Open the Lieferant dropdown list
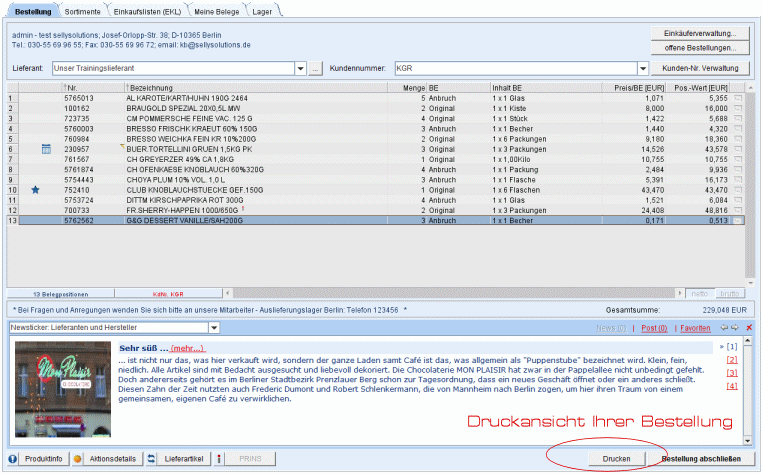This screenshot has width=762, height=474. [300, 69]
